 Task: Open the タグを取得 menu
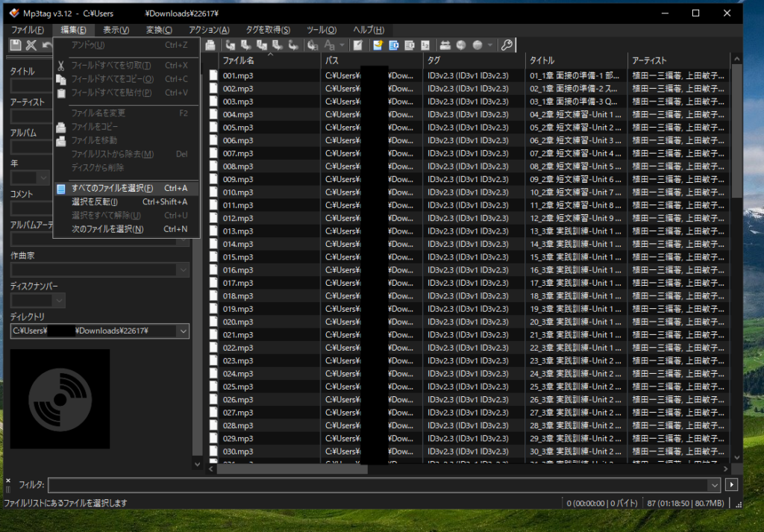268,30
